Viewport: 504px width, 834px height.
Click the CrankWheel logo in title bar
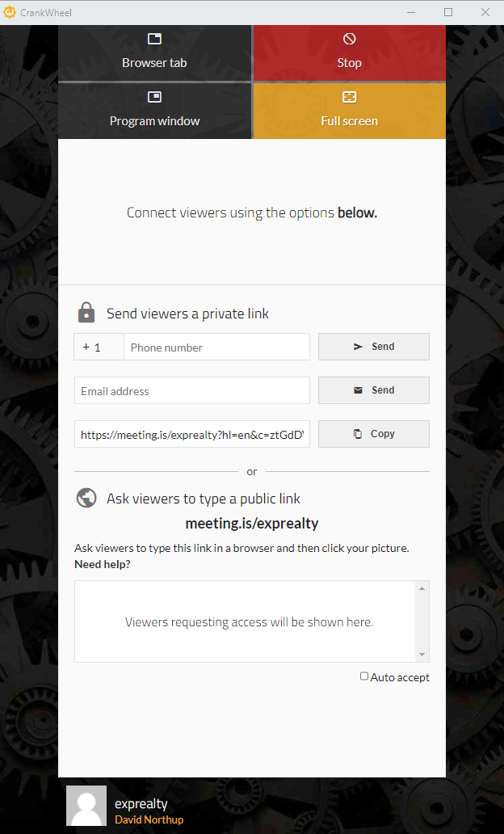click(9, 12)
